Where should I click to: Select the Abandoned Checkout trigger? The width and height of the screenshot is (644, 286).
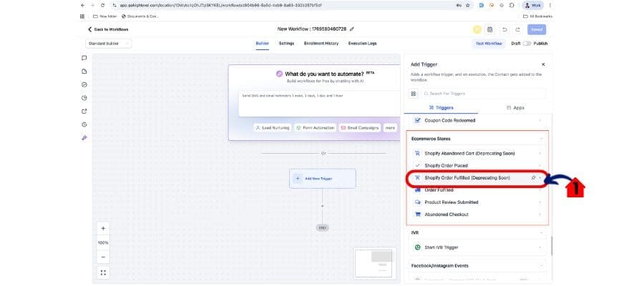(477, 214)
